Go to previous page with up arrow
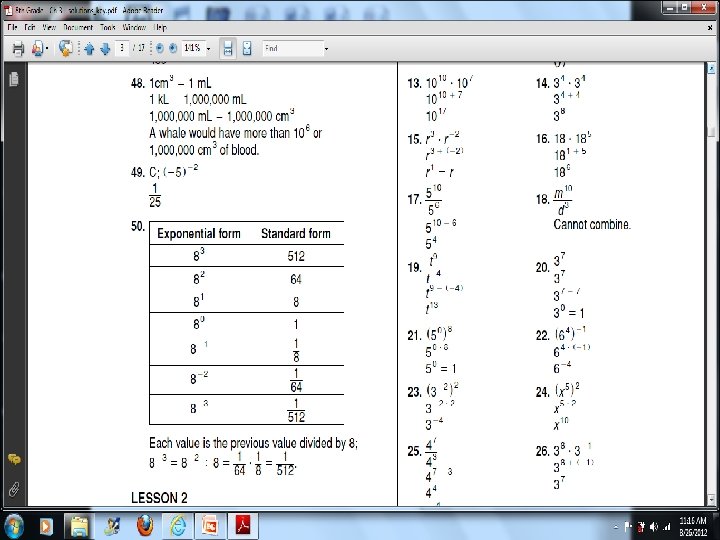This screenshot has width=720, height=540. [x=90, y=48]
